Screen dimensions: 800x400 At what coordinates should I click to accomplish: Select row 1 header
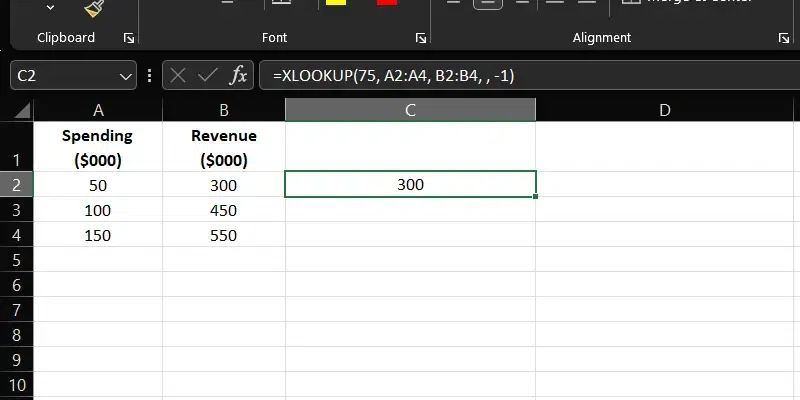(x=16, y=146)
